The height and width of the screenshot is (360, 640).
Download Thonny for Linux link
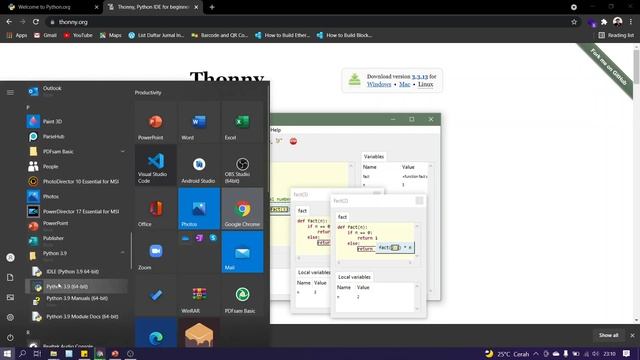(x=425, y=84)
